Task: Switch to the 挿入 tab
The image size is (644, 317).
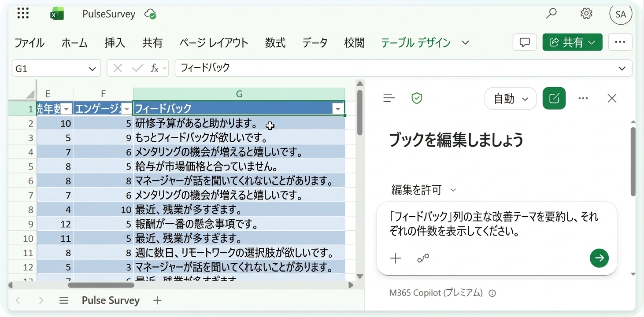Action: (x=115, y=43)
